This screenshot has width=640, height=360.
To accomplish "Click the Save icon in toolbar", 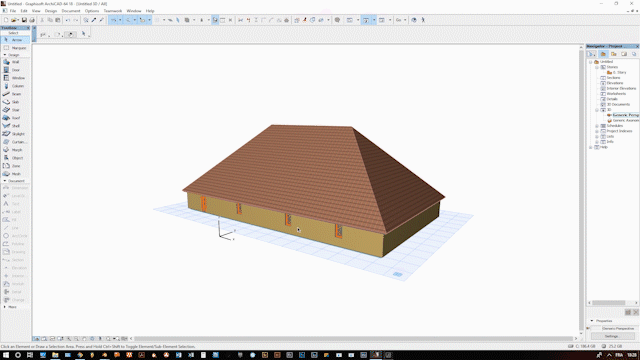I will [24, 20].
